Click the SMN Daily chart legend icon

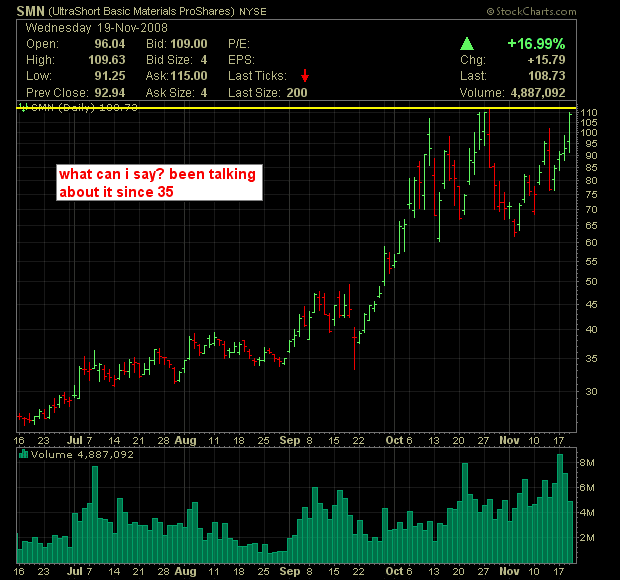23,107
